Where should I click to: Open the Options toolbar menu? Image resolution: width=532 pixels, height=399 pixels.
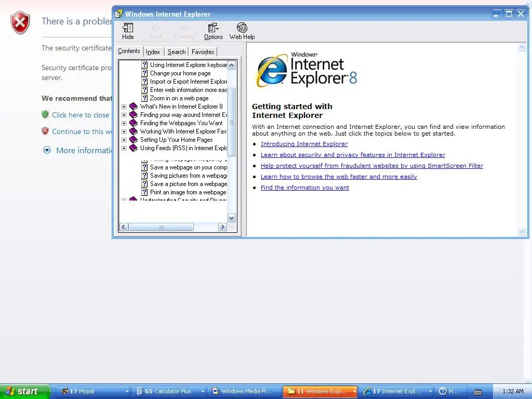tap(214, 31)
